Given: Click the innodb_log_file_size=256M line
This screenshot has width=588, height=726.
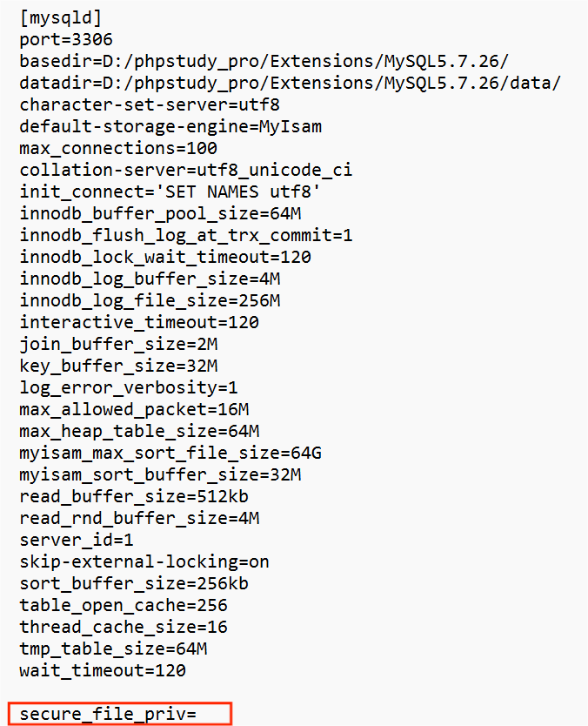Looking at the screenshot, I should [150, 301].
